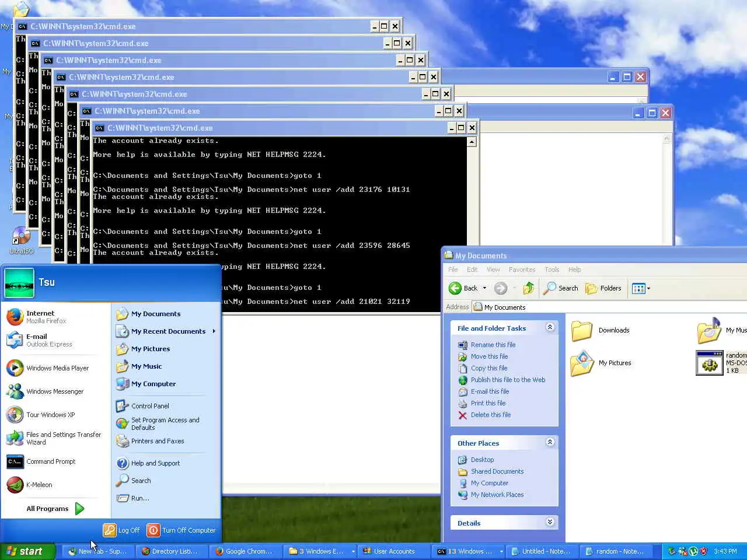
Task: Go to Desktop in Other Places
Action: 482,460
